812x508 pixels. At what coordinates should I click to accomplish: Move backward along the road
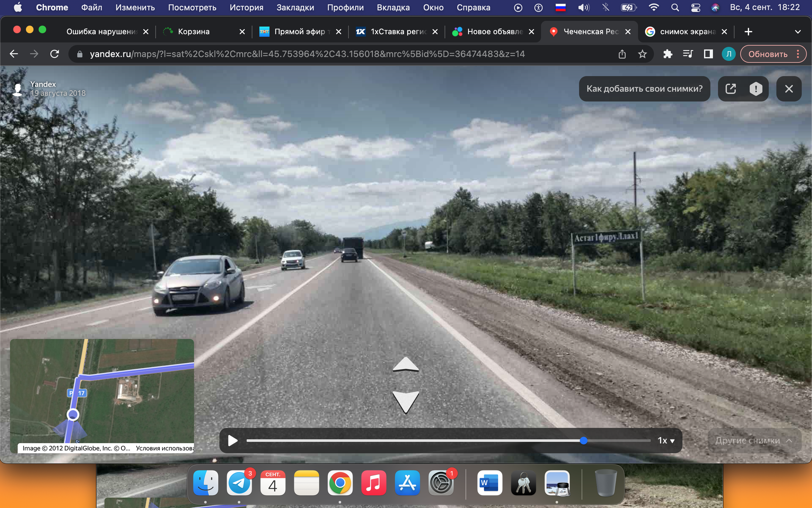tap(406, 401)
